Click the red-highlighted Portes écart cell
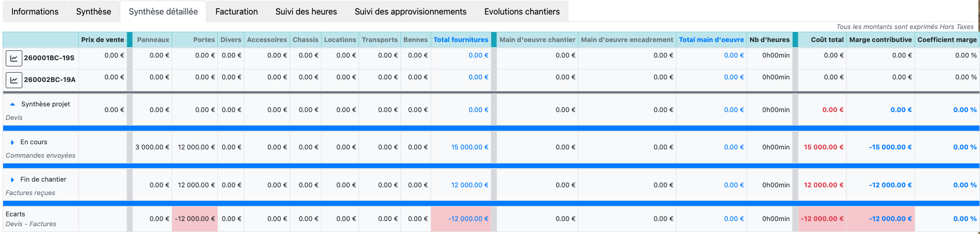Image resolution: width=980 pixels, height=234 pixels. point(195,219)
